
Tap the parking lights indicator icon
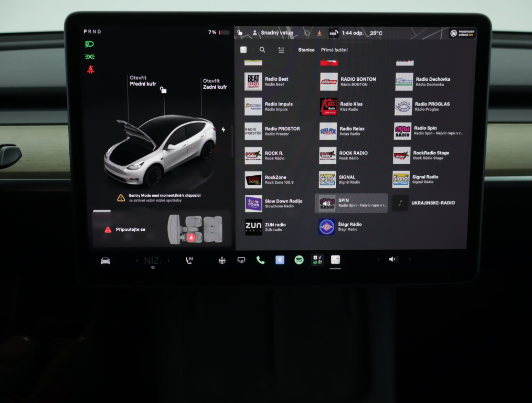pyautogui.click(x=90, y=57)
